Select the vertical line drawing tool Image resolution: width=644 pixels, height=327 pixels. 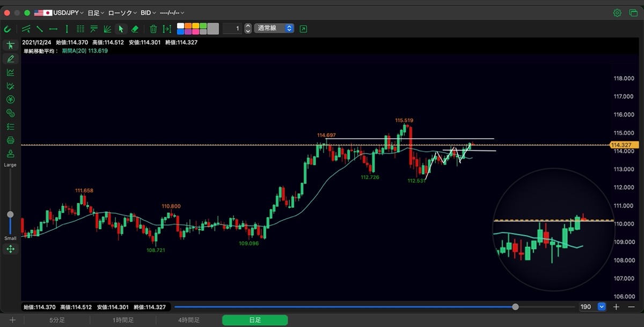tap(67, 29)
